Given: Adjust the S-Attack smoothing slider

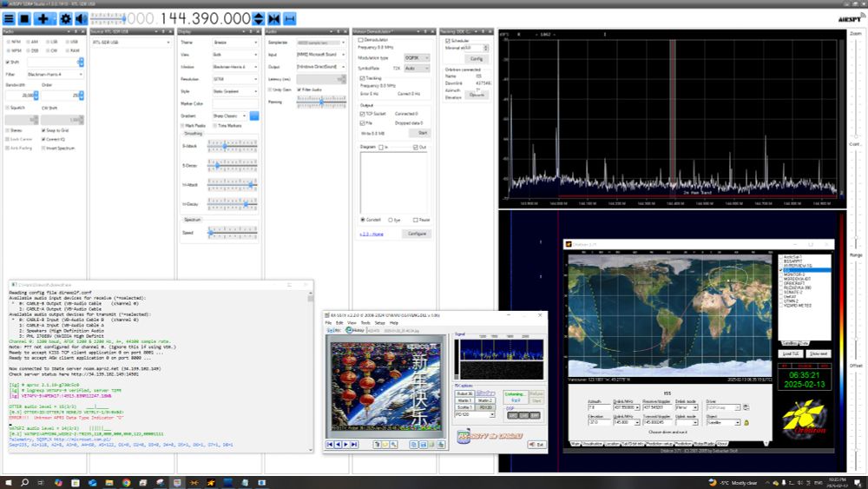Looking at the screenshot, I should (233, 146).
